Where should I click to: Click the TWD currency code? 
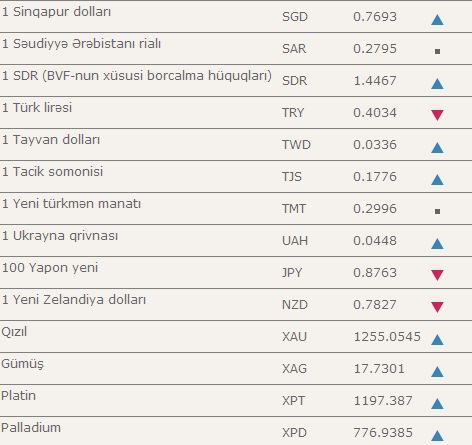click(x=296, y=145)
